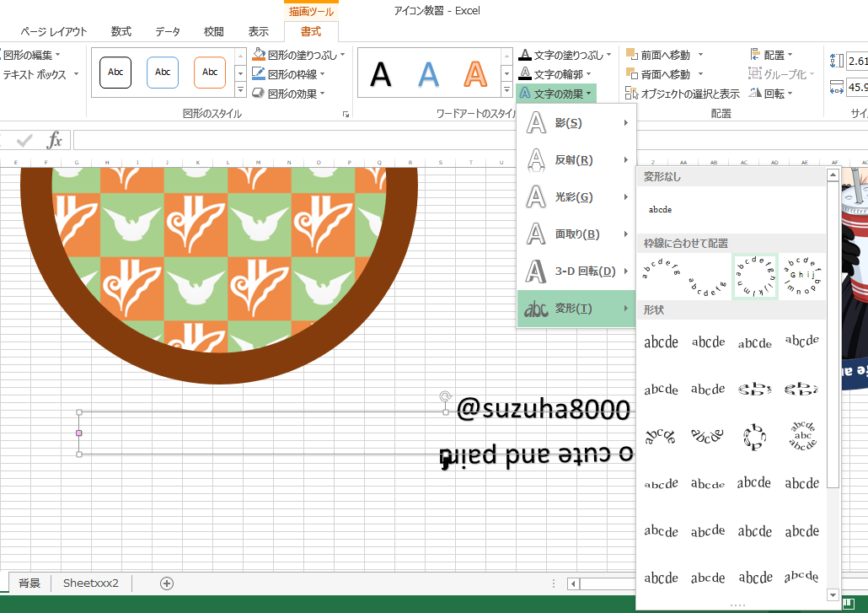Add a new sheet with the plus button

tap(166, 583)
